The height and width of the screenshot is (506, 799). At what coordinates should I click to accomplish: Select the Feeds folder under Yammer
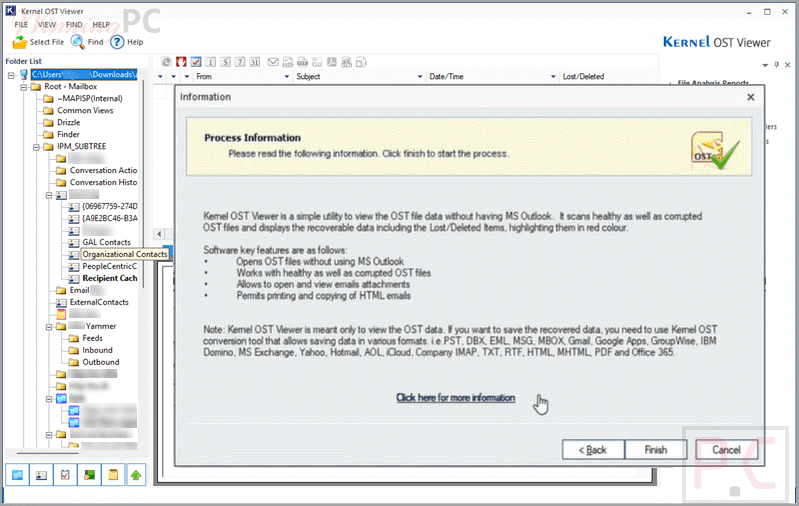(92, 338)
